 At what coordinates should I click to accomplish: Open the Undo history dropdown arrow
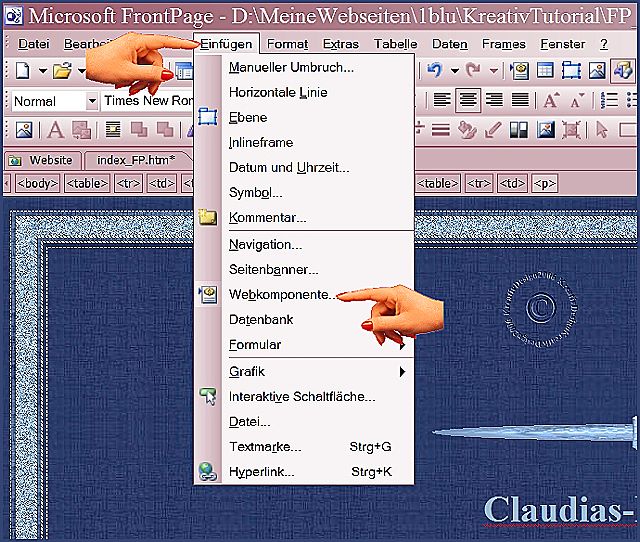[x=455, y=71]
